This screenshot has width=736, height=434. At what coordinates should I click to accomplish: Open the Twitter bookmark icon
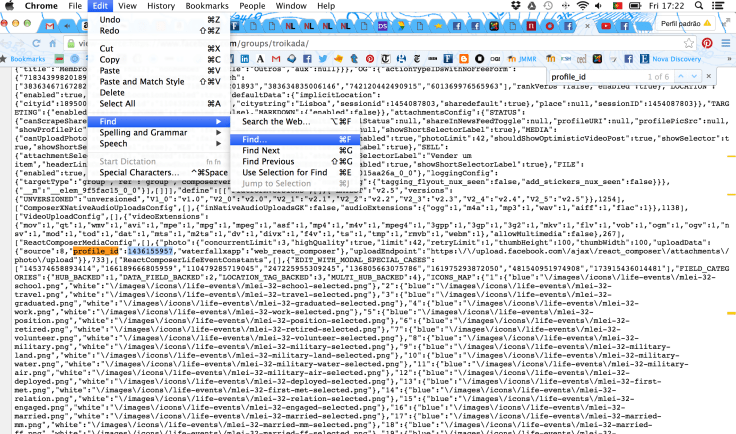pyautogui.click(x=322, y=59)
